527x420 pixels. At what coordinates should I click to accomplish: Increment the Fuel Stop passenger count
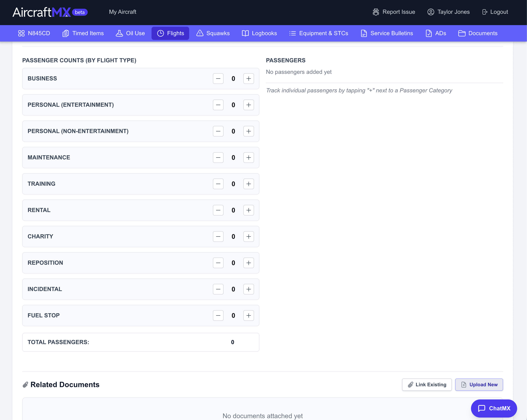[x=249, y=316]
